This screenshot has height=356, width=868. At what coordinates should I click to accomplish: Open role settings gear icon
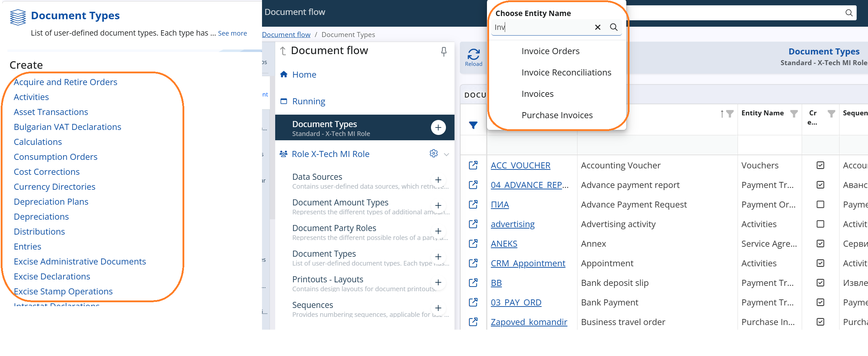[433, 153]
